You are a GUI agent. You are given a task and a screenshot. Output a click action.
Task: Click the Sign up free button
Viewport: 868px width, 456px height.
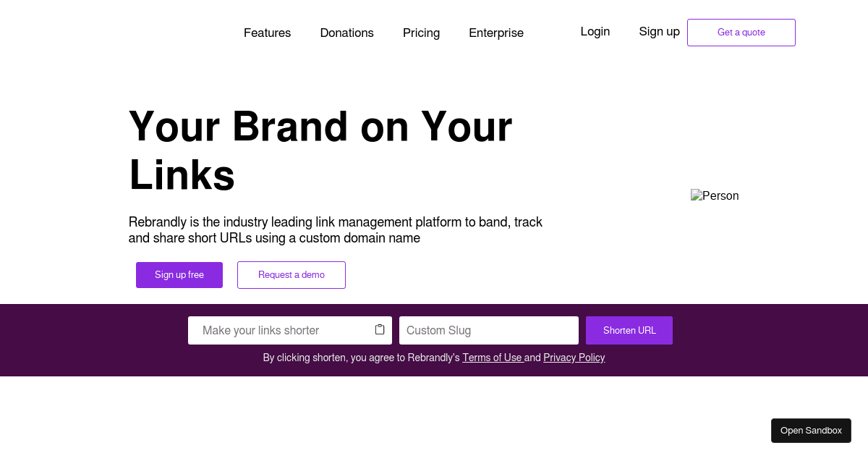tap(179, 275)
